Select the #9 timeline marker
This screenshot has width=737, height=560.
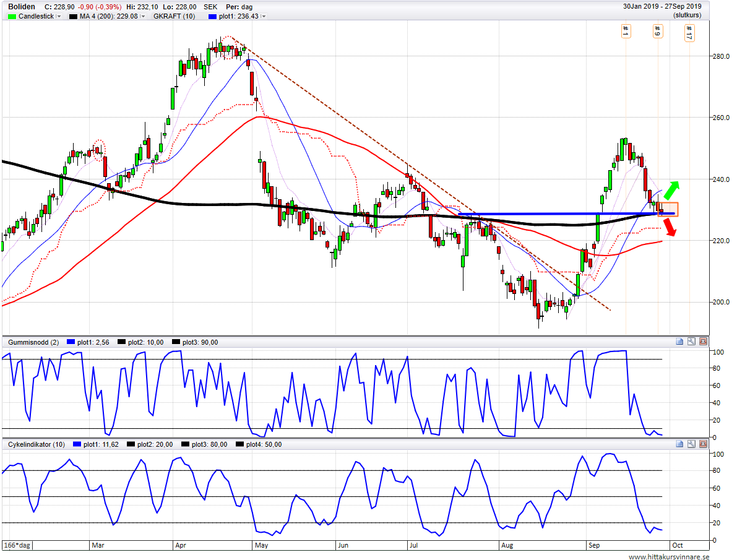[x=658, y=31]
